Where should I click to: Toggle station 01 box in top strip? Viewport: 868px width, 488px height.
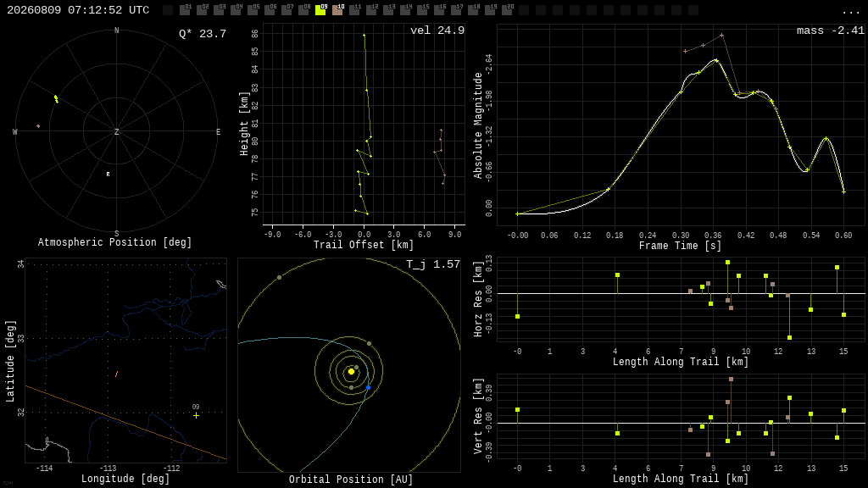click(x=185, y=10)
